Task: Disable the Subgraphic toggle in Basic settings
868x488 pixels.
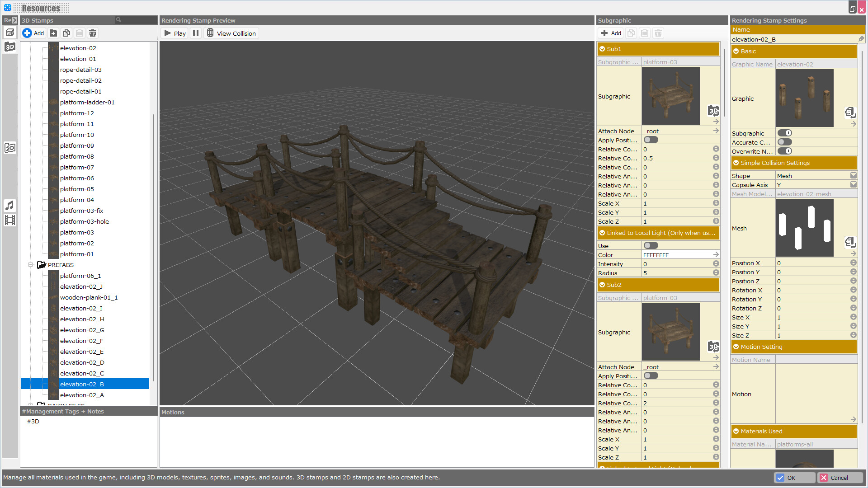Action: pyautogui.click(x=784, y=133)
